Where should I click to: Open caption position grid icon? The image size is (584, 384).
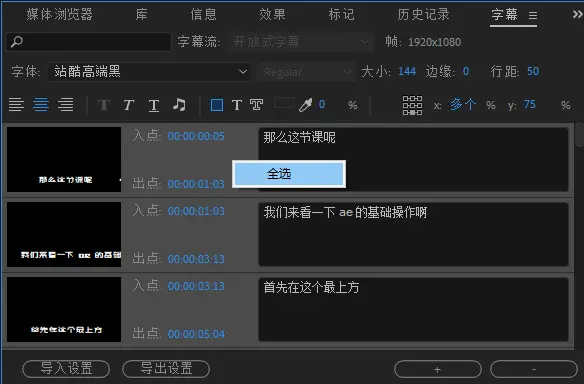coord(412,105)
